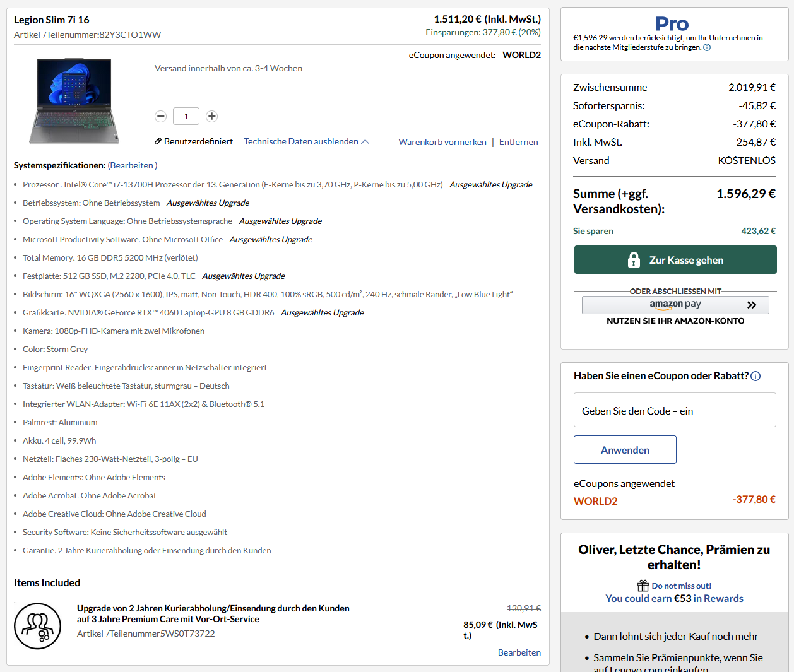Click Warenkorb vormerken link
Viewport: 794px width, 672px height.
442,142
